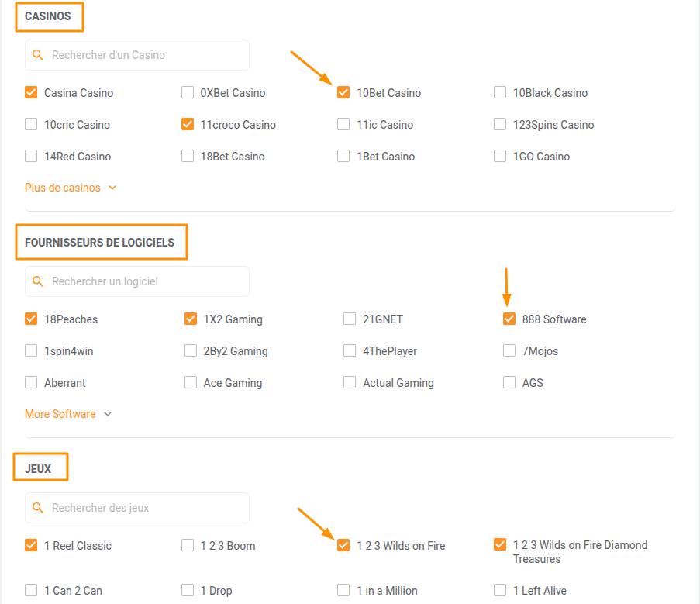Click the 18Bet Casino label
Image resolution: width=700 pixels, height=604 pixels.
233,157
